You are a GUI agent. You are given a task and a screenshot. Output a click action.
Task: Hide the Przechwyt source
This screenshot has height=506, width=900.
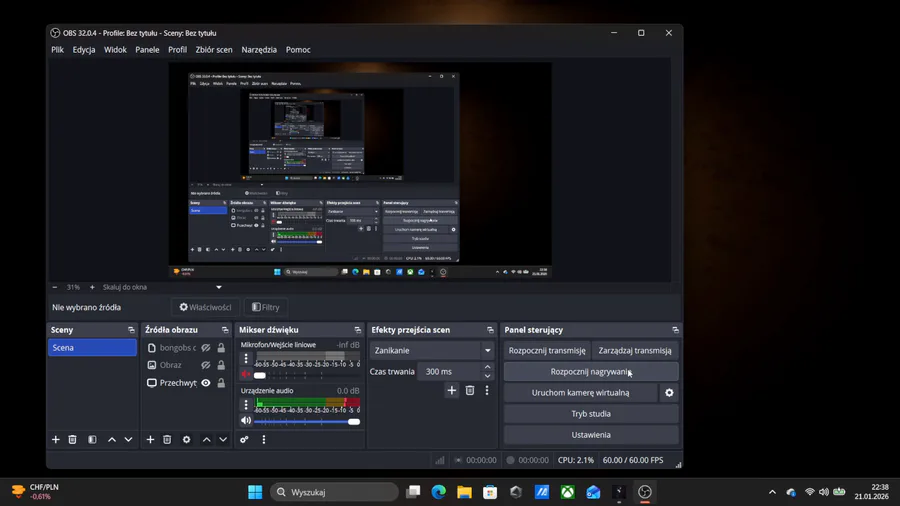[205, 383]
